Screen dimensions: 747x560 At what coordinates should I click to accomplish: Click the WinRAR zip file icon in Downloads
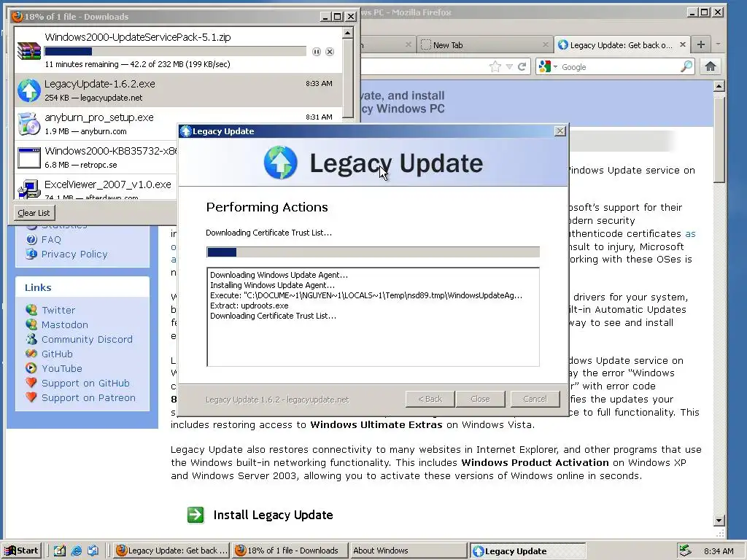[29, 50]
